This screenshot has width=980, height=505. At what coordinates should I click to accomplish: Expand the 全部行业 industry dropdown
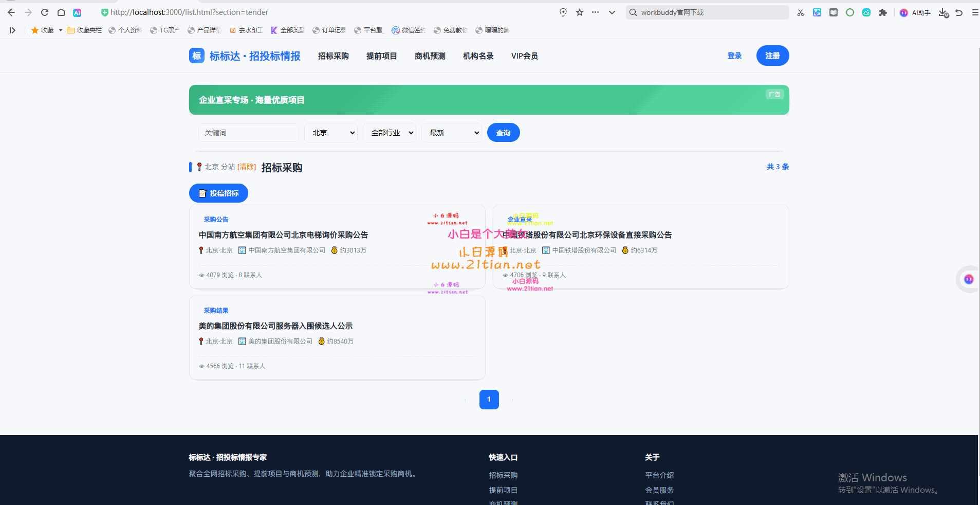pyautogui.click(x=390, y=133)
